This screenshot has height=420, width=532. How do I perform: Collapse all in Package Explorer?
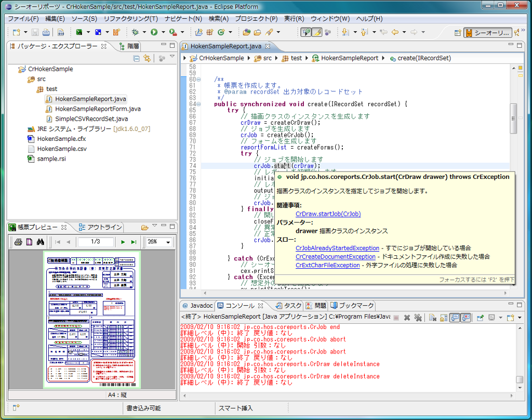pos(137,58)
